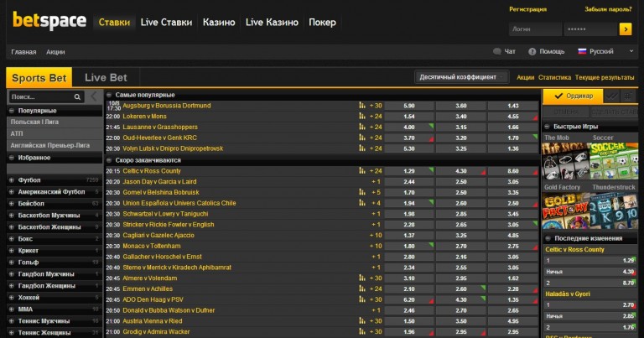Open the Live Ставки menu item
This screenshot has width=644, height=338.
[166, 22]
